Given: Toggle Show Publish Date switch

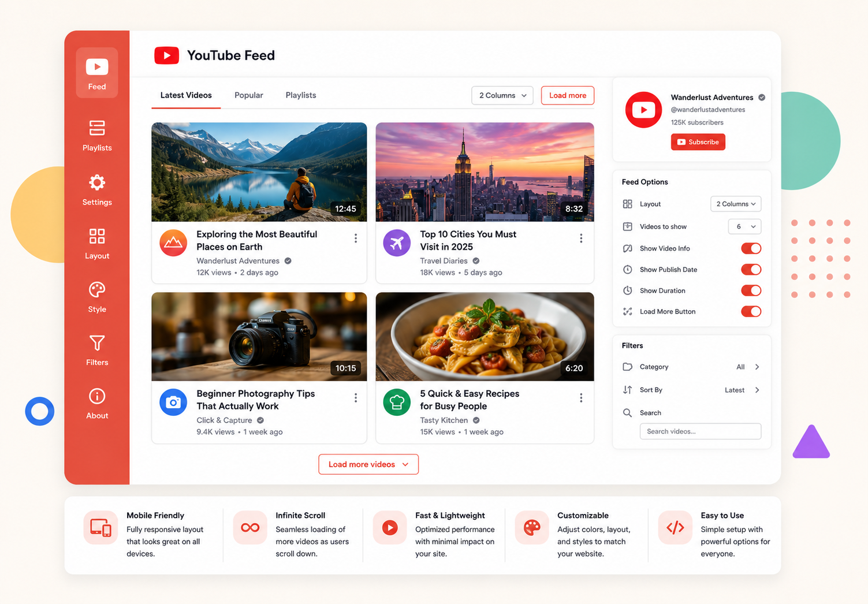Looking at the screenshot, I should click(751, 270).
